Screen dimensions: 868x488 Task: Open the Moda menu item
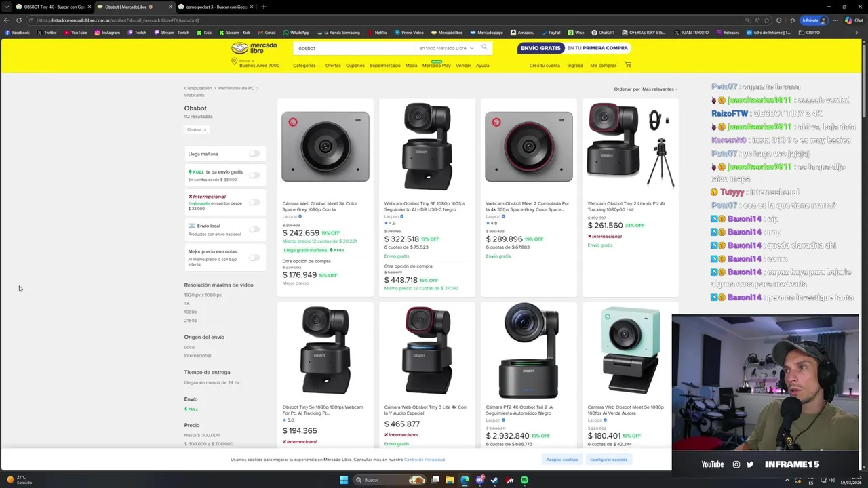411,66
